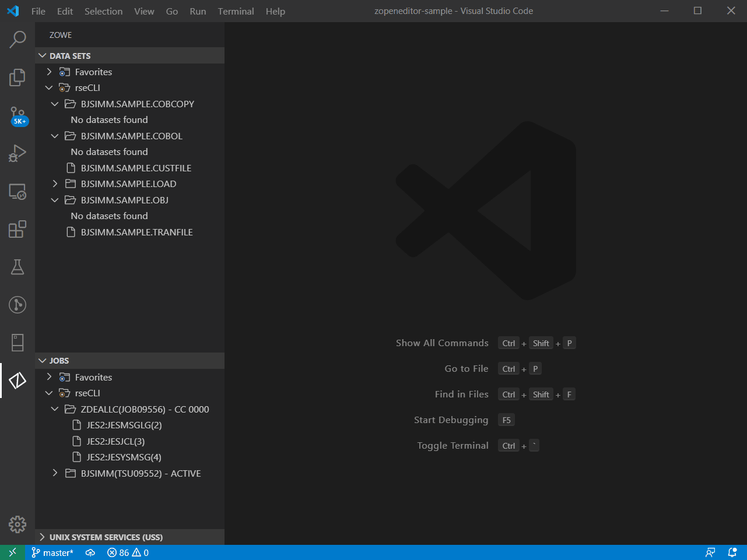
Task: Click the rseCLI profile folder icon under DATA SETS
Action: click(x=65, y=88)
